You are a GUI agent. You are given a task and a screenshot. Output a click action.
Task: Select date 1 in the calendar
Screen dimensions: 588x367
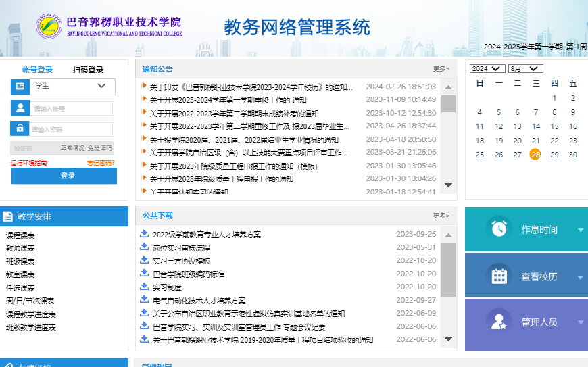coord(554,98)
